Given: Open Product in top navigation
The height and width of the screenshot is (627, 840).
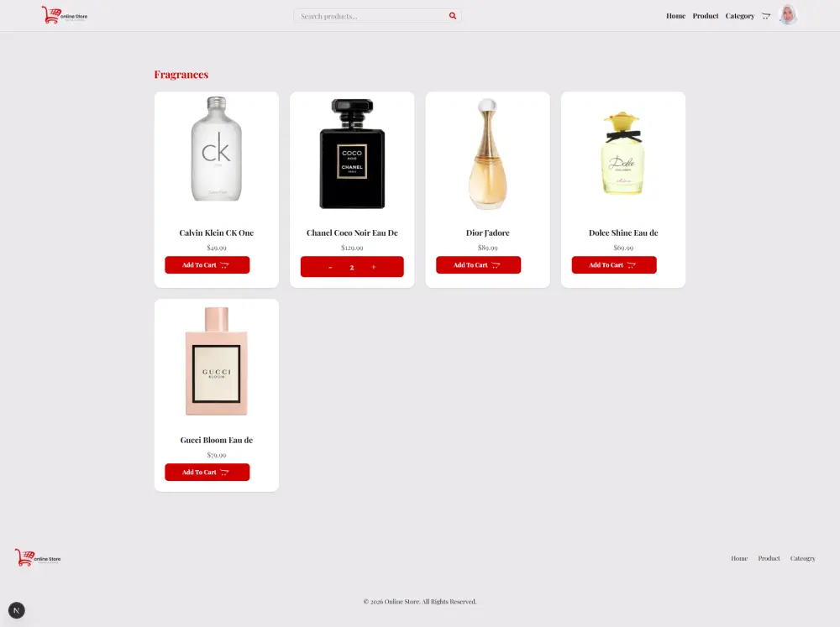Looking at the screenshot, I should point(705,16).
